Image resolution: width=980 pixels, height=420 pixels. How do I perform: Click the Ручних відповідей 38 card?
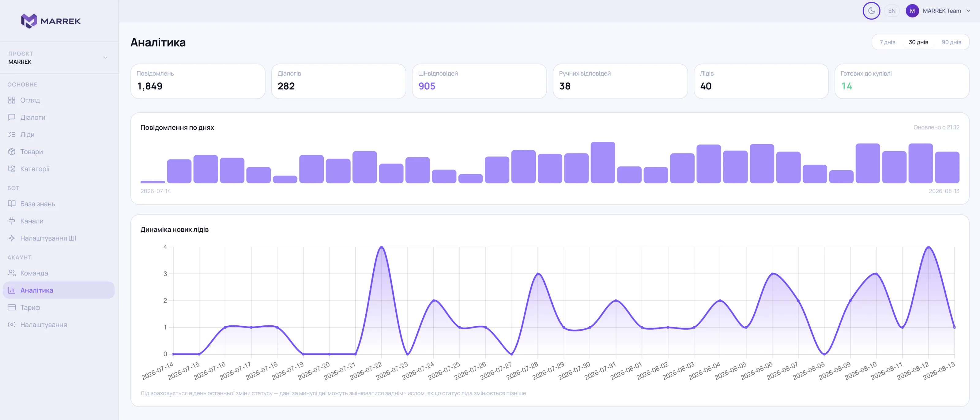point(620,81)
